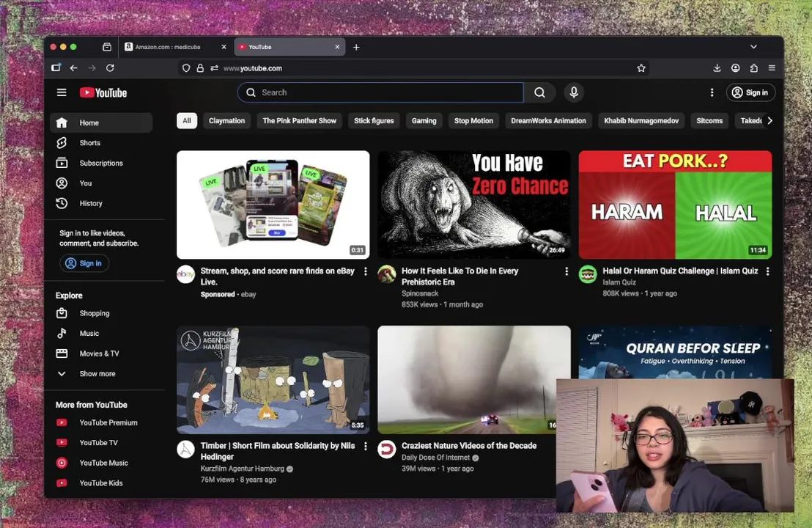Screen dimensions: 812x528
Task: Click Kurzfilm Agentur Hamburg channel name
Action: [243, 469]
